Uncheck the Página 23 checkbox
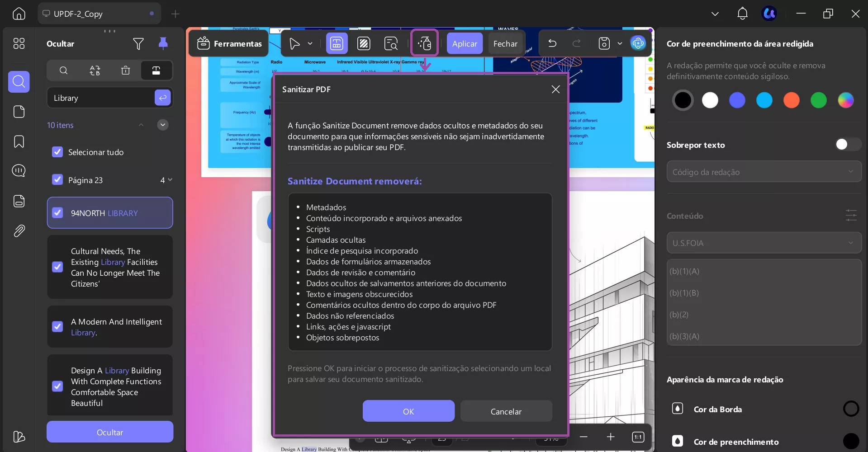This screenshot has height=452, width=868. 57,179
